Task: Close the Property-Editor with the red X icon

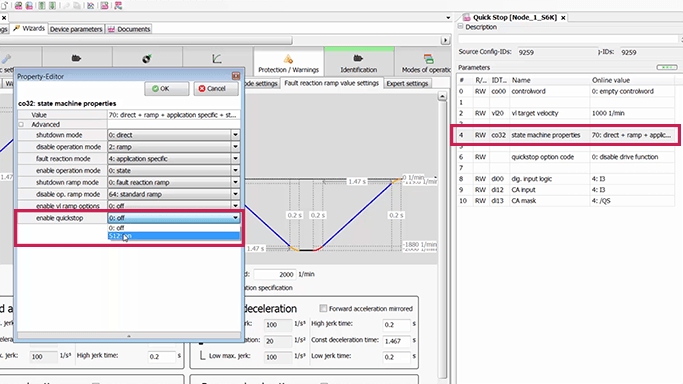Action: [236, 76]
